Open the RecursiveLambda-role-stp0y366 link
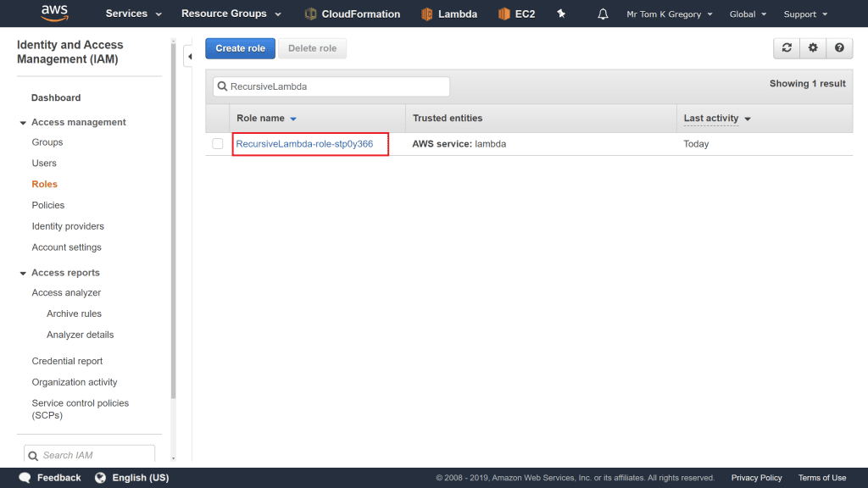The width and height of the screenshot is (868, 488). click(304, 144)
